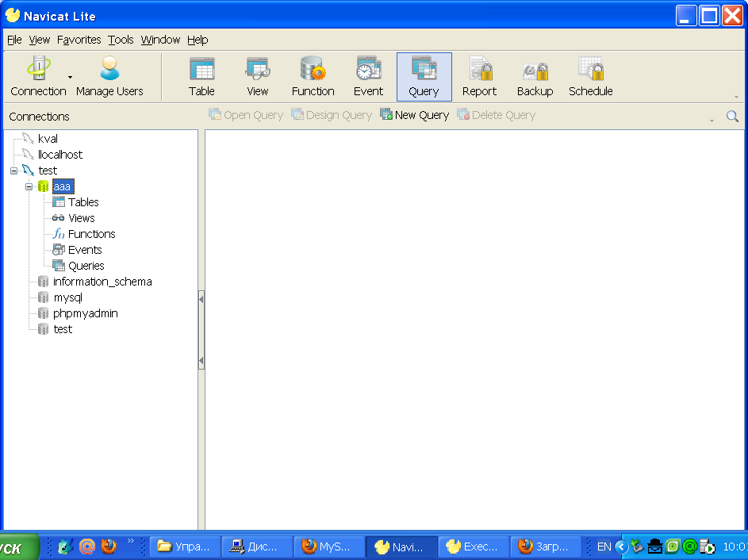The image size is (748, 560).
Task: Select the phpmyadmin database
Action: tap(86, 313)
